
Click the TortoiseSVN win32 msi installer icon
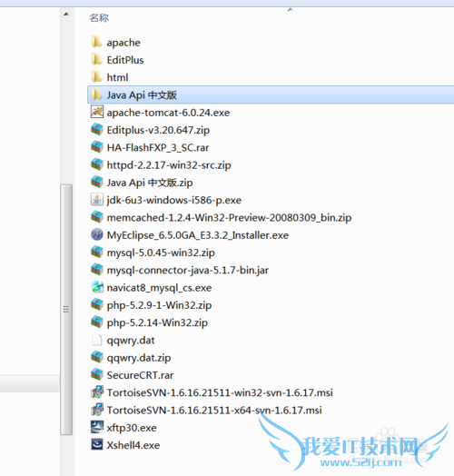[97, 392]
